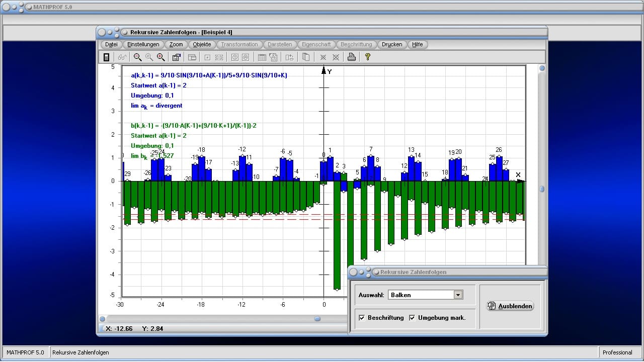The width and height of the screenshot is (644, 362).
Task: Click the window layout toolbar icon
Action: coord(192,57)
